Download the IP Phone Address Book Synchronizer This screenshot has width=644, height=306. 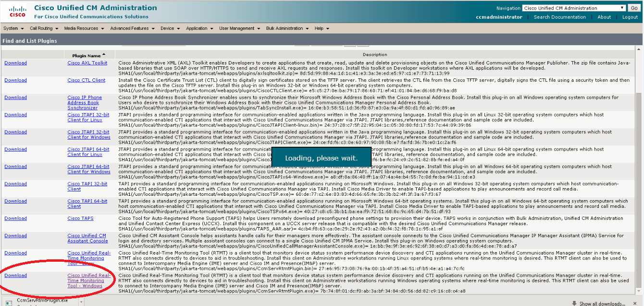[x=15, y=98]
